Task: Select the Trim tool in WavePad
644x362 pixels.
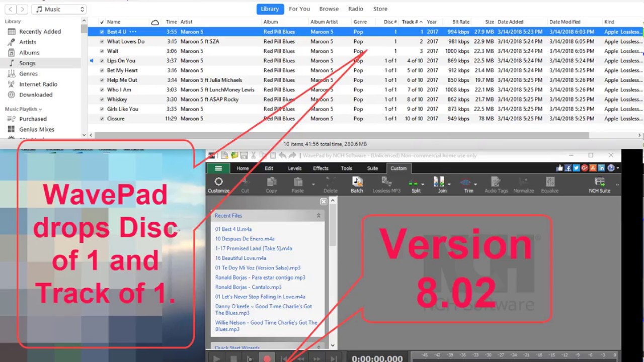Action: pos(468,185)
